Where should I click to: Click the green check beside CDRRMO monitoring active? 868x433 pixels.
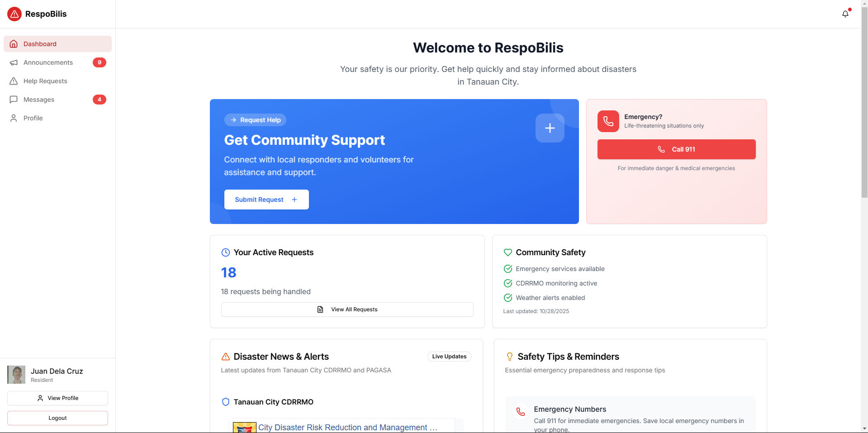tap(508, 283)
